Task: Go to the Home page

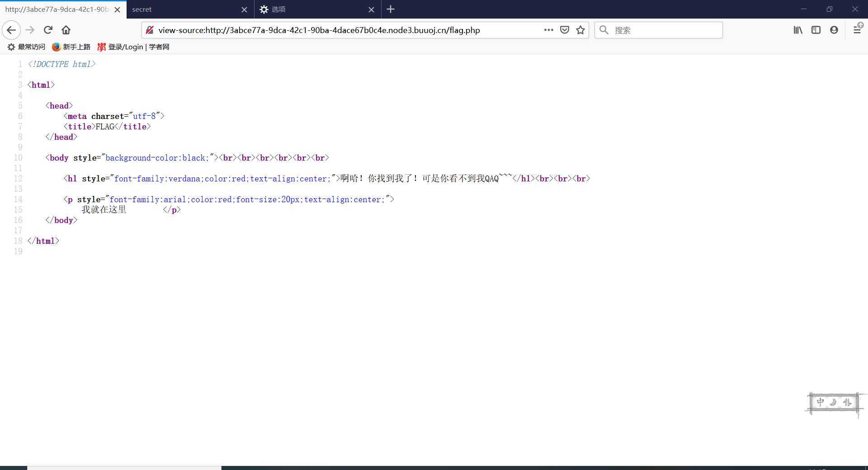Action: point(66,30)
